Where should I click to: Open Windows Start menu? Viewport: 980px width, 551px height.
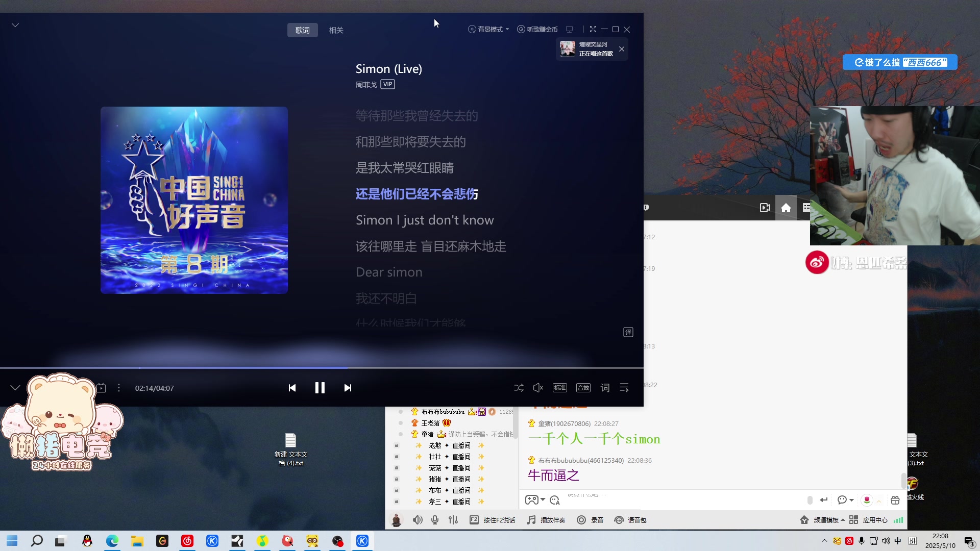tap(12, 541)
